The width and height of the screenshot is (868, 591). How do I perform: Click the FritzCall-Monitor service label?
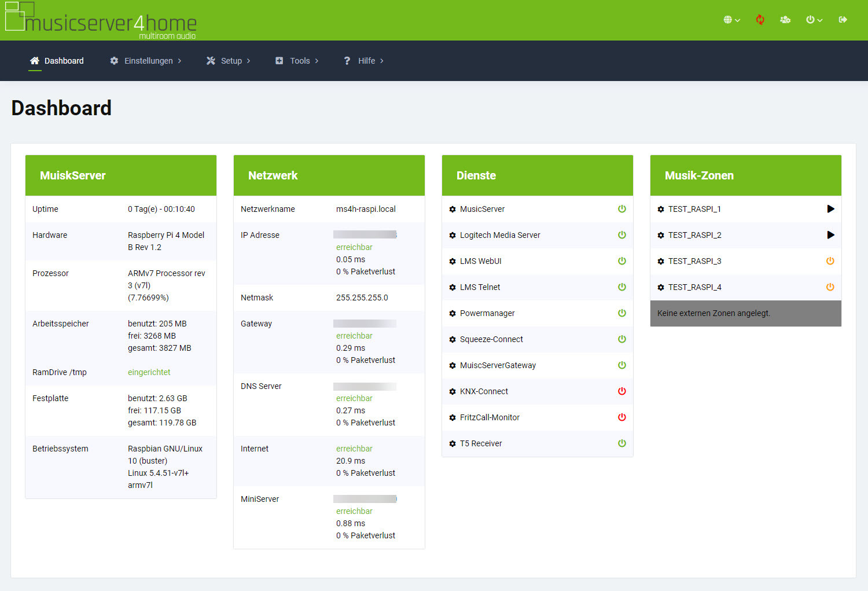click(490, 417)
